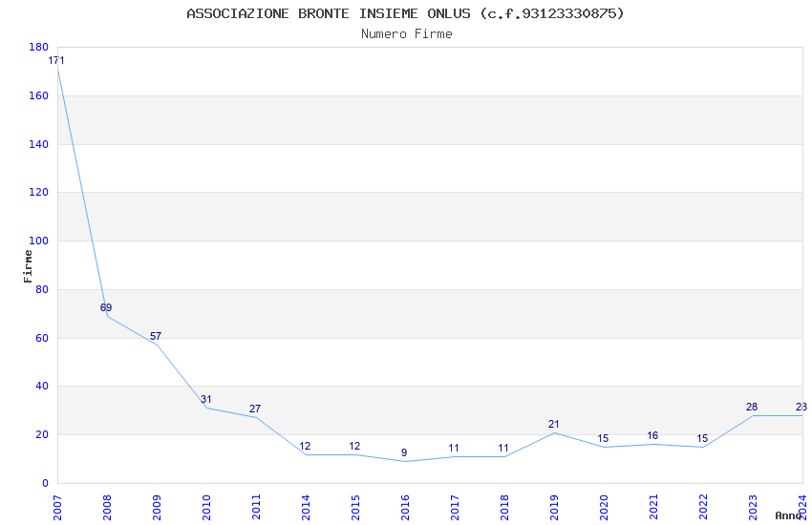The image size is (812, 525).
Task: Click the x-axis year label 2009
Action: (157, 508)
